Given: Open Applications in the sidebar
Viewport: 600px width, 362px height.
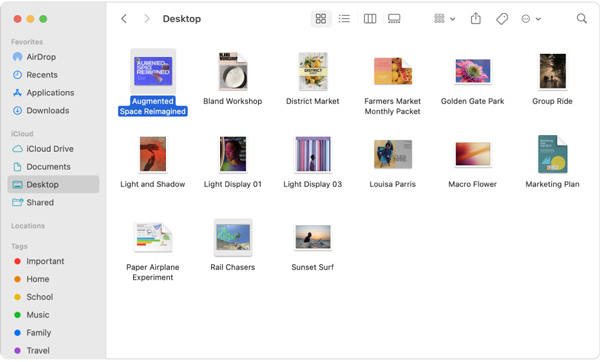Looking at the screenshot, I should click(53, 93).
